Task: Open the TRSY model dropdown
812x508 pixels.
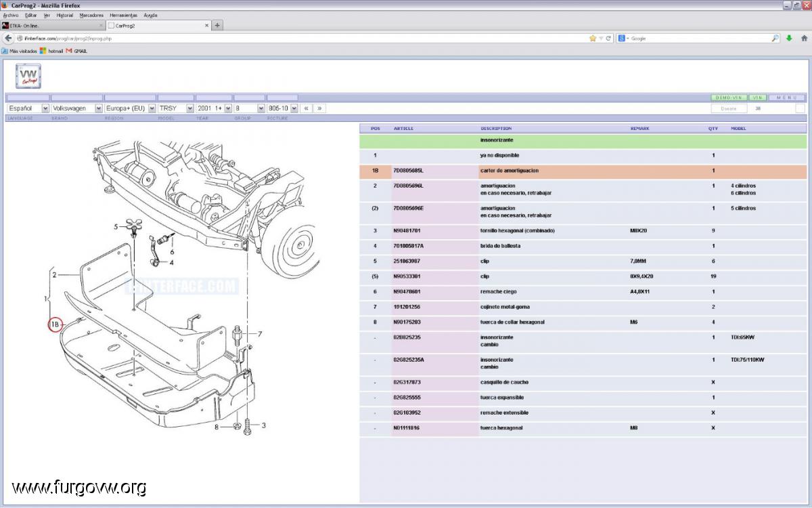Action: coord(176,108)
